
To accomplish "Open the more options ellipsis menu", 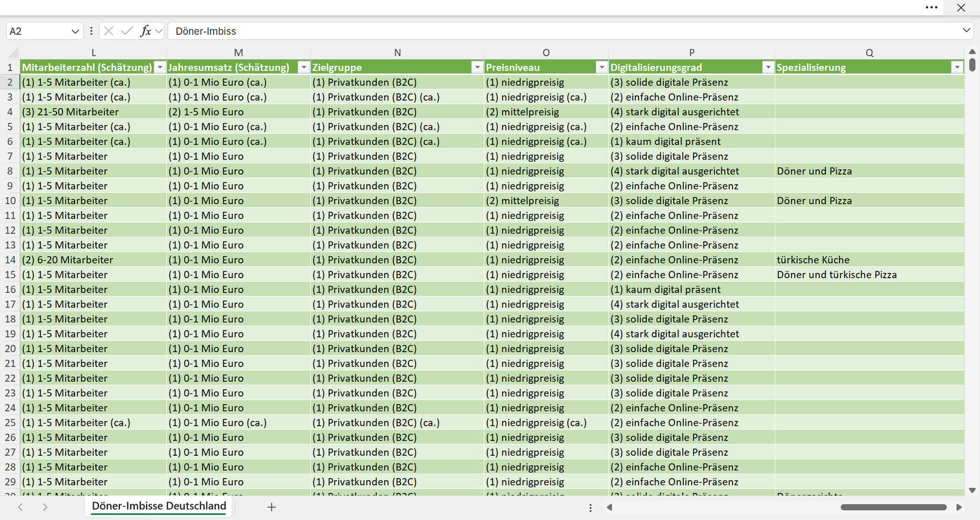I will click(932, 8).
